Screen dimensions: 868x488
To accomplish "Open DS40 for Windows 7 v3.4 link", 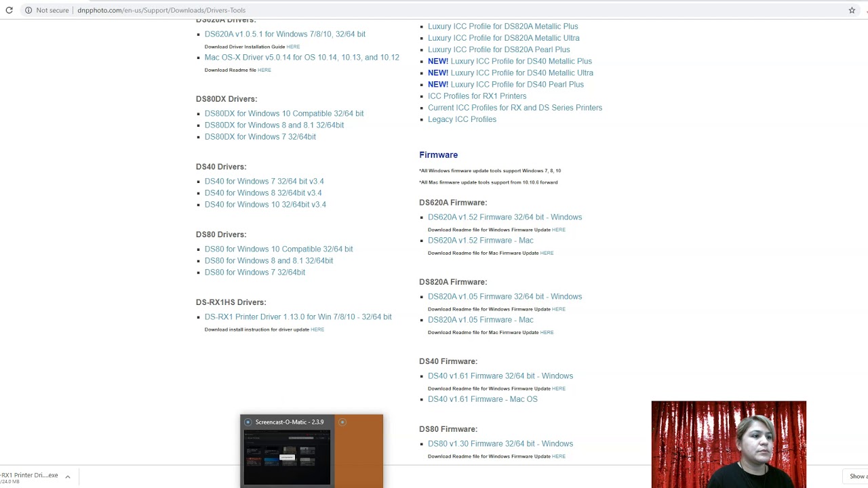I will click(264, 181).
